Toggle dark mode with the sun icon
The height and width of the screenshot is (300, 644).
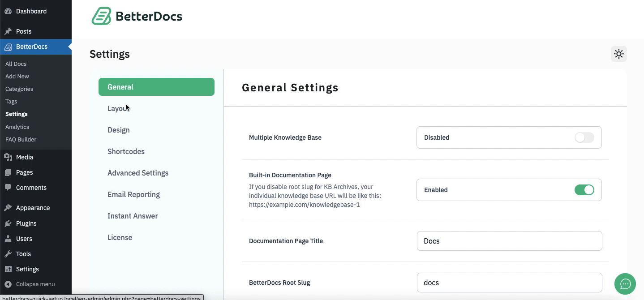pos(618,54)
